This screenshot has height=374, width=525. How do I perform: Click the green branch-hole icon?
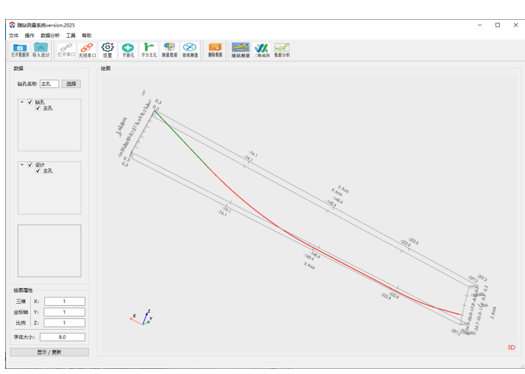tap(149, 50)
